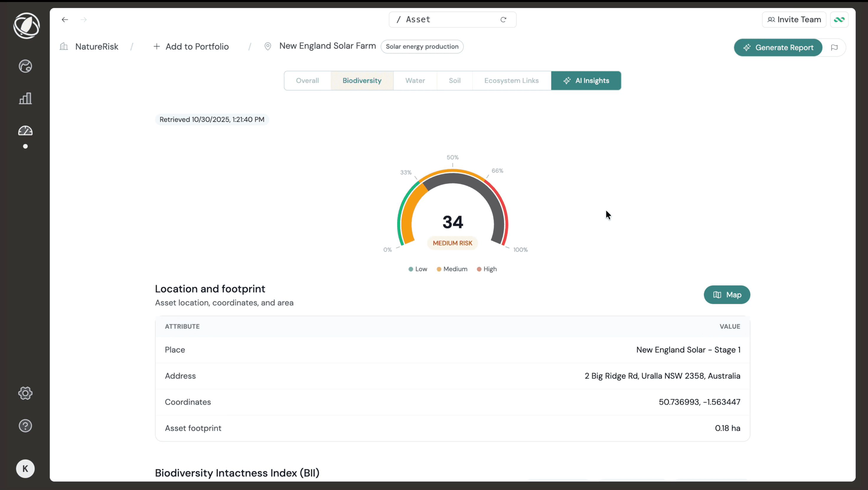Click the app logo at top left
This screenshot has width=868, height=490.
click(x=26, y=26)
